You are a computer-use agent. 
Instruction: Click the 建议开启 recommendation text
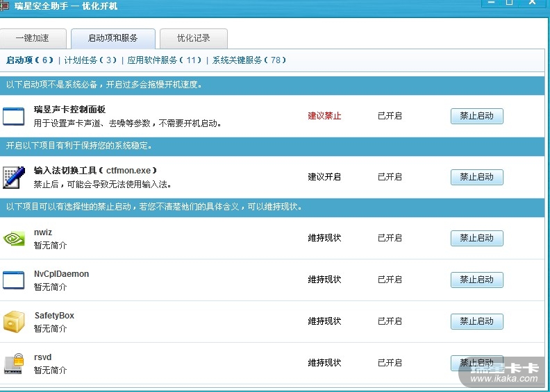(x=324, y=177)
